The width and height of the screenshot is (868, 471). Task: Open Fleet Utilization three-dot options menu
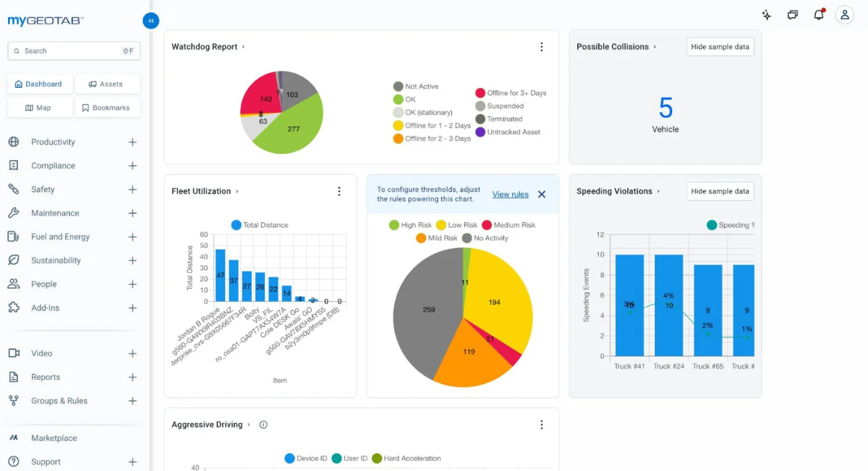pos(339,191)
